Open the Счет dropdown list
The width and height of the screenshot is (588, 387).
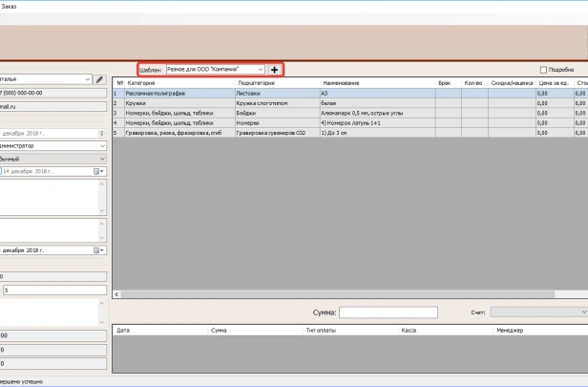[x=583, y=312]
